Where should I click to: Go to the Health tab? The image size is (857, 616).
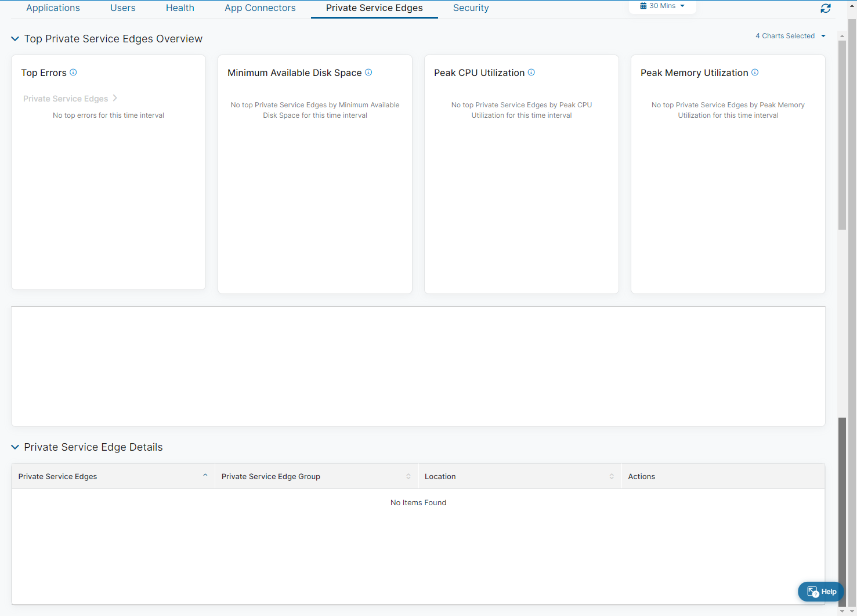pos(180,8)
